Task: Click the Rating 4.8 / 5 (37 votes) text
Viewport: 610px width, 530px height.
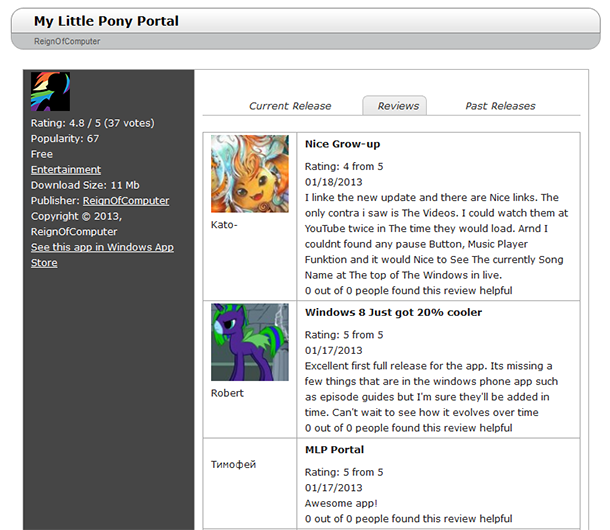Action: (x=93, y=123)
